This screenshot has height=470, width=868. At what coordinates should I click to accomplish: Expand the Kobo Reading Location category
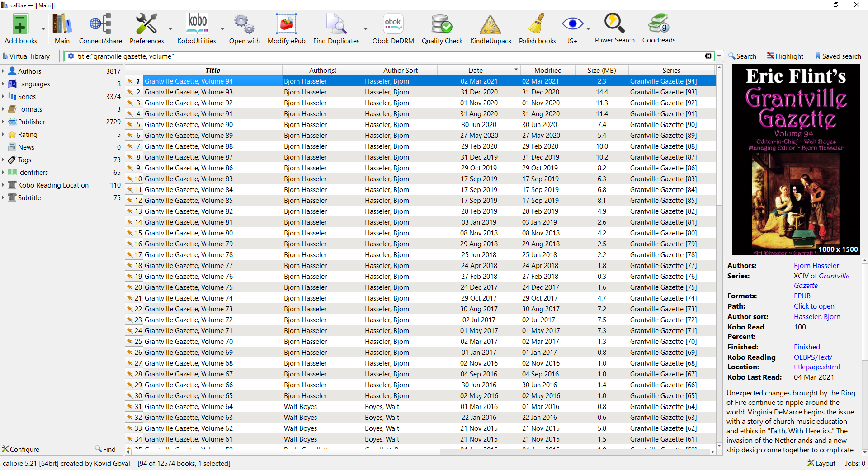[x=3, y=185]
